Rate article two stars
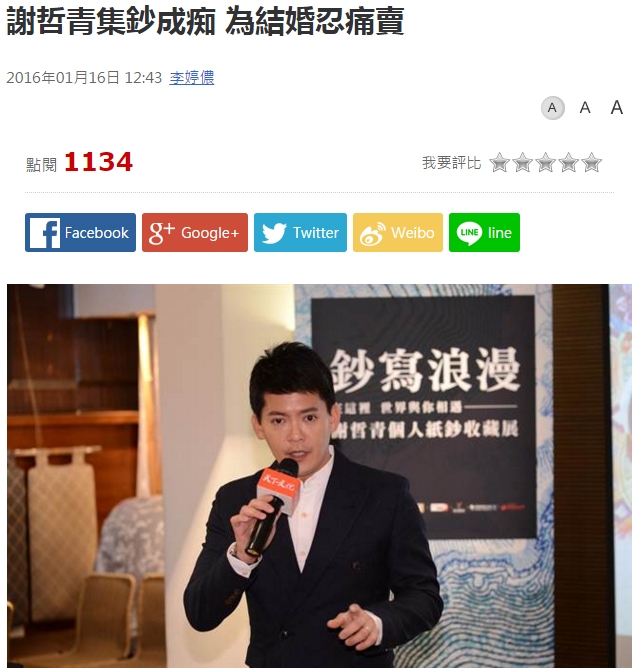 [522, 162]
